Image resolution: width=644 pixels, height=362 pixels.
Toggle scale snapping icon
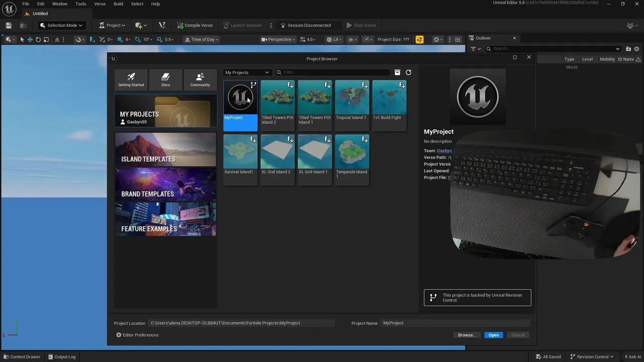[159, 39]
